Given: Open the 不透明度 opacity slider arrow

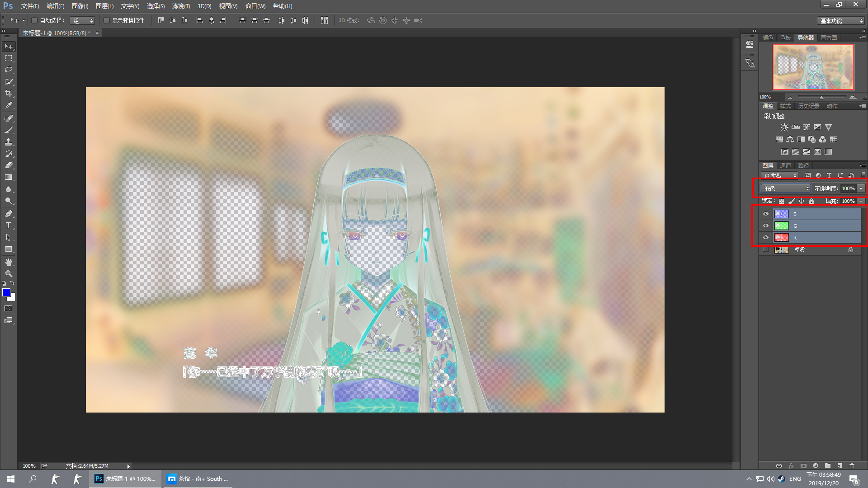Looking at the screenshot, I should [x=861, y=188].
